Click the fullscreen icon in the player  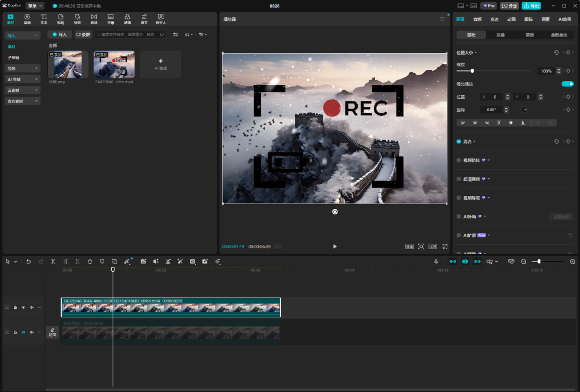(445, 246)
